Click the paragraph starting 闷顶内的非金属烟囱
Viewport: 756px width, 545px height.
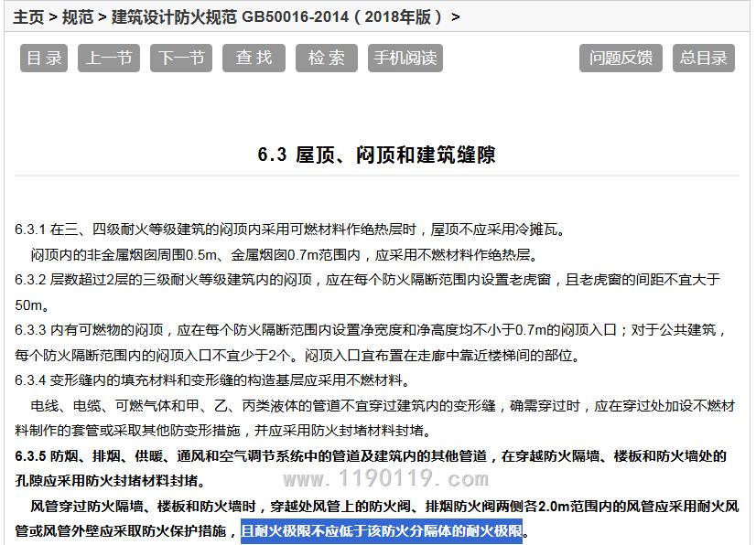pos(285,255)
